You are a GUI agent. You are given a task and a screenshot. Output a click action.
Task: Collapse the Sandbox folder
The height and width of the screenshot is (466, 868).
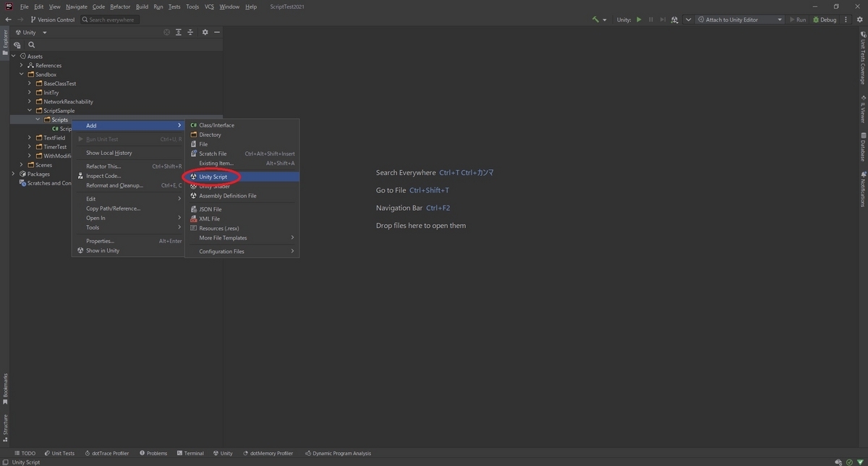coord(22,75)
